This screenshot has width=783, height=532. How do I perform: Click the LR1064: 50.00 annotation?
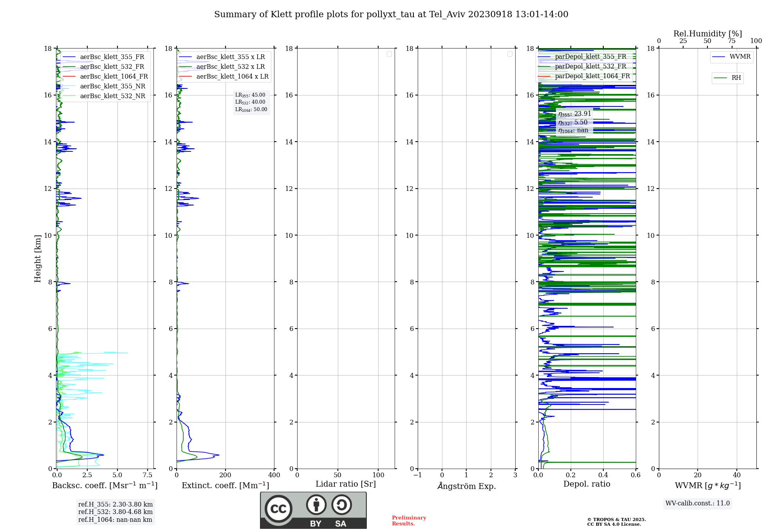tap(251, 110)
